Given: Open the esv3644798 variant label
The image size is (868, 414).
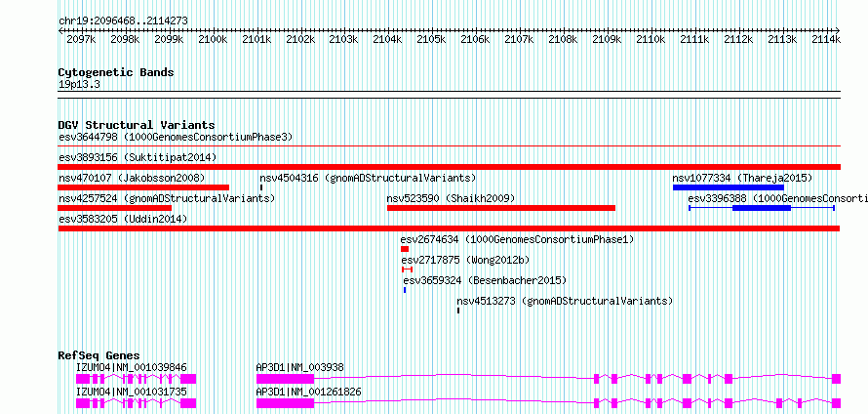Looking at the screenshot, I should pos(176,137).
